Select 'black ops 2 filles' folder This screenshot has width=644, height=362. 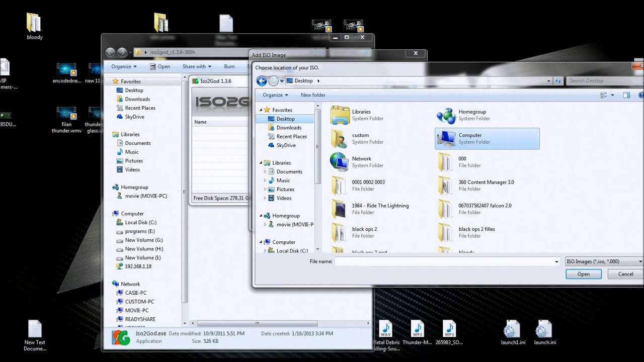[466, 232]
